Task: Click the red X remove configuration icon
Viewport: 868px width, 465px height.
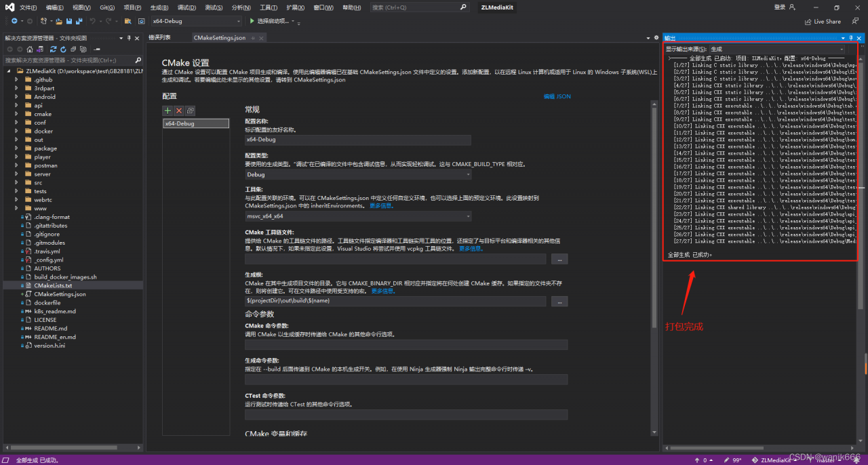Action: point(179,110)
